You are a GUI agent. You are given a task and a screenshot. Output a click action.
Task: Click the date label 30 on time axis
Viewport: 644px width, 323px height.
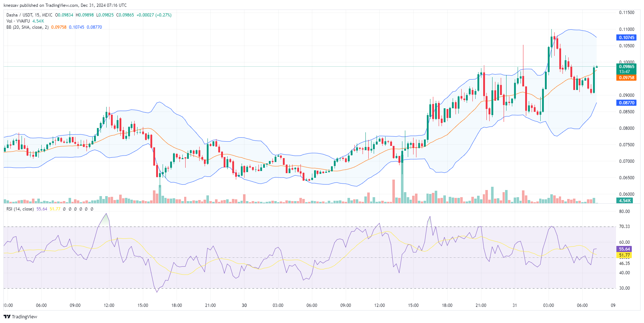[244, 305]
